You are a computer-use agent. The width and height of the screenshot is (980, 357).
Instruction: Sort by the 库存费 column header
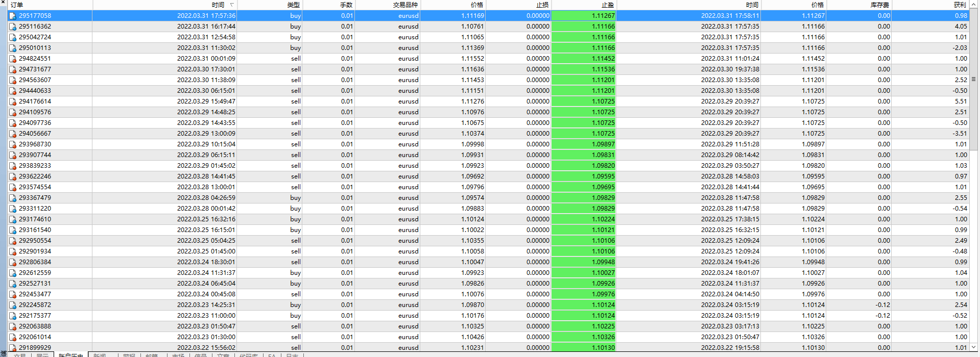coord(859,5)
